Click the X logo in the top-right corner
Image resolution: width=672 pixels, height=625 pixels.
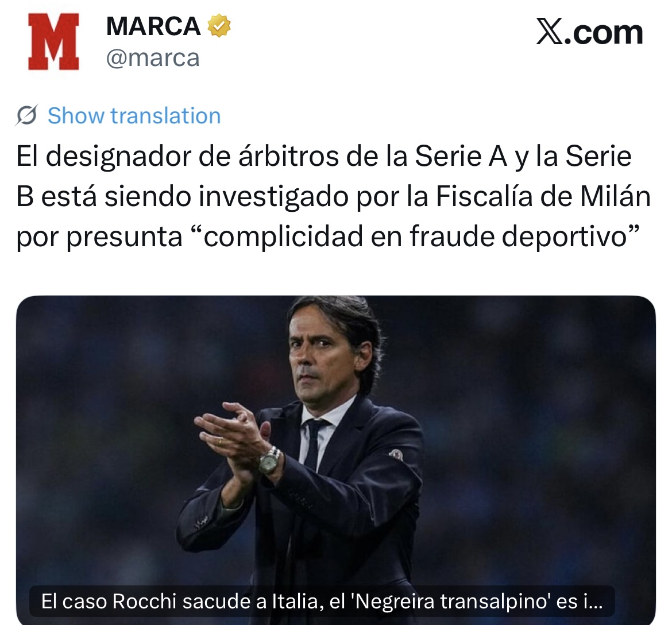pyautogui.click(x=550, y=32)
